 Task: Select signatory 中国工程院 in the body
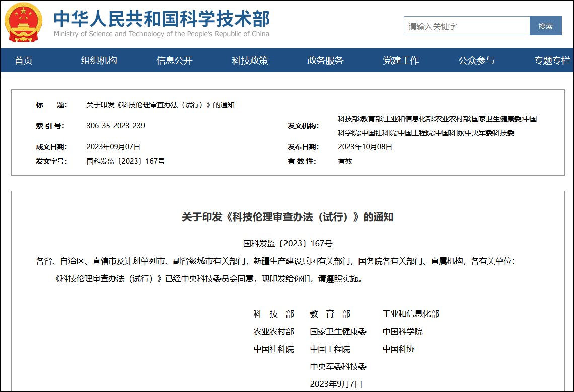tap(330, 349)
